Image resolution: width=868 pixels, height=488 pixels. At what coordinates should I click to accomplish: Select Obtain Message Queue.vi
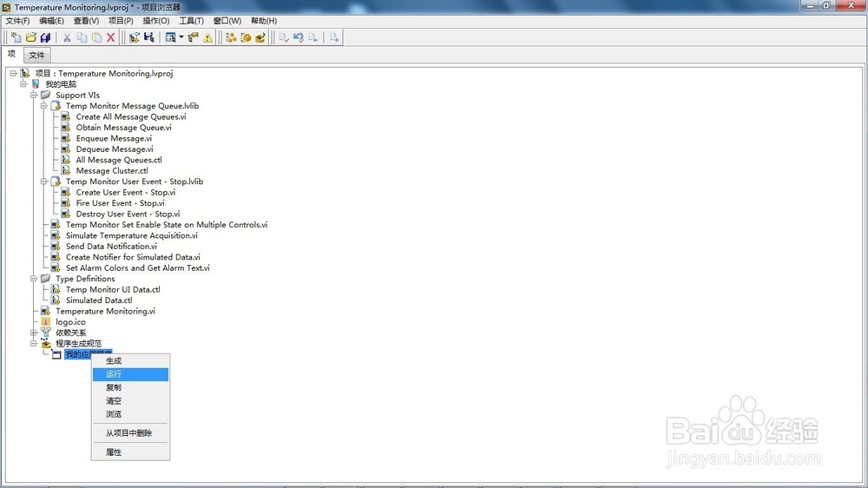(x=123, y=128)
